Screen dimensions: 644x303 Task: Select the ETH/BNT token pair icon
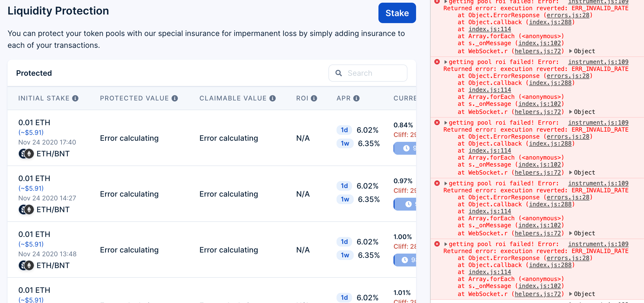26,153
